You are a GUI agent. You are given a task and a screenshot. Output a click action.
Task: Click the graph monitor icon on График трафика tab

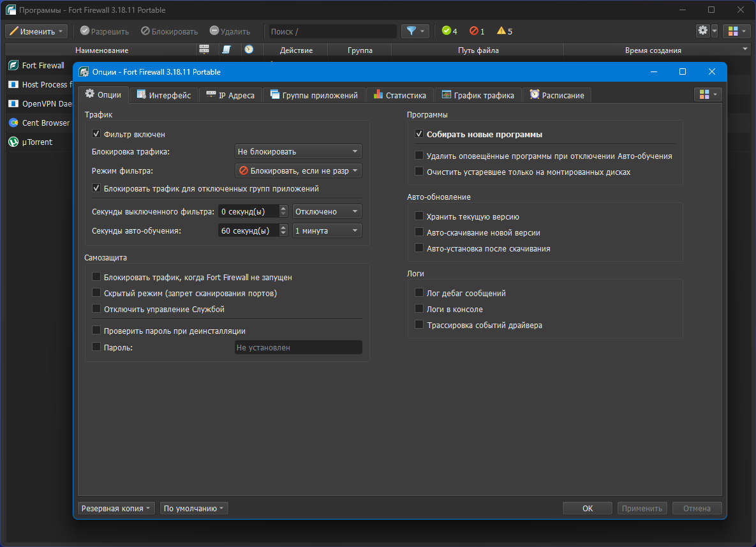[447, 94]
